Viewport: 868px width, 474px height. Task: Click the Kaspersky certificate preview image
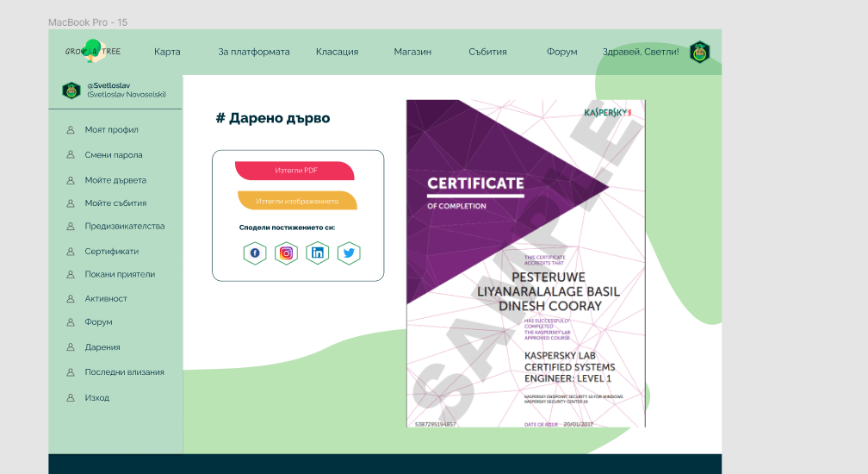[526, 264]
